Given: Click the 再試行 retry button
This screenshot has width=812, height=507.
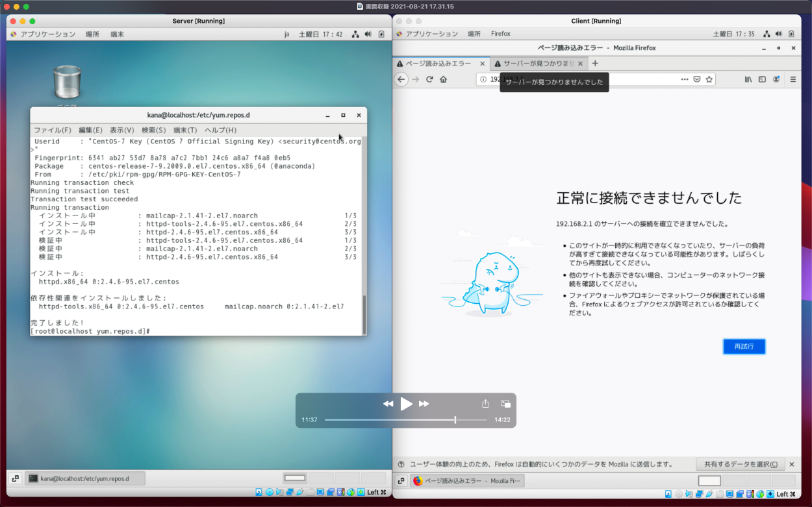Looking at the screenshot, I should click(x=744, y=347).
